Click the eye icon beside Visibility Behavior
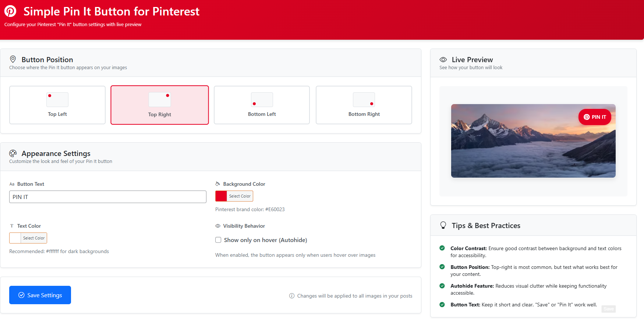This screenshot has height=334, width=644. (218, 226)
